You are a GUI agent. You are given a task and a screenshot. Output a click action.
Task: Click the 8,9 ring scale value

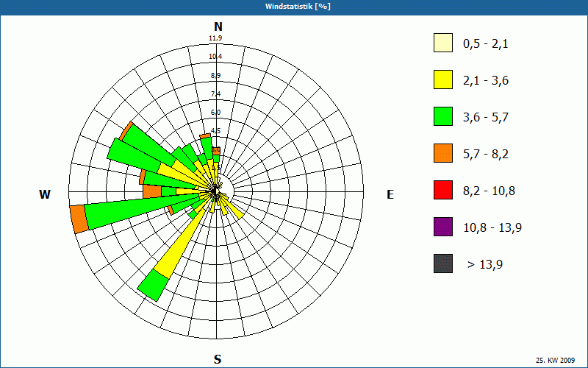[x=215, y=76]
